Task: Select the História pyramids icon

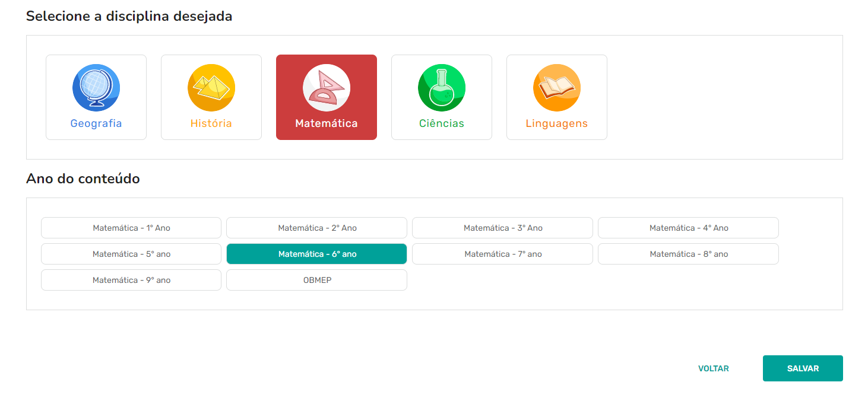Action: [211, 88]
